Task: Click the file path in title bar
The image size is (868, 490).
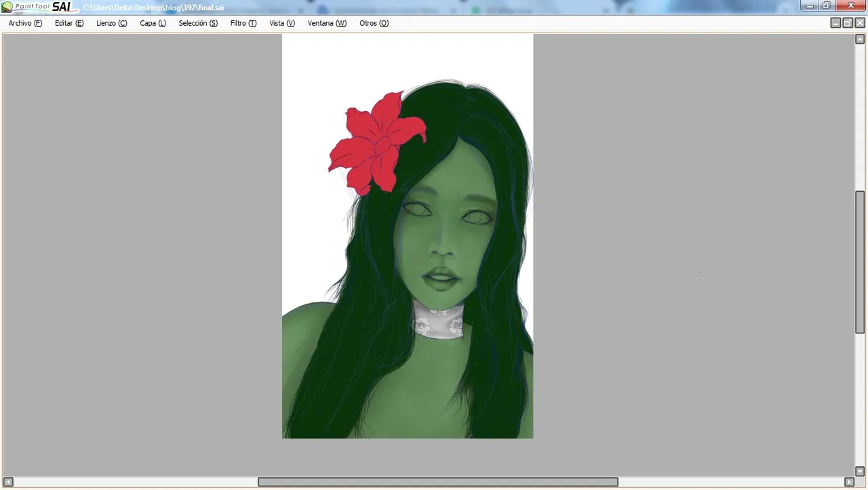Action: coord(153,7)
